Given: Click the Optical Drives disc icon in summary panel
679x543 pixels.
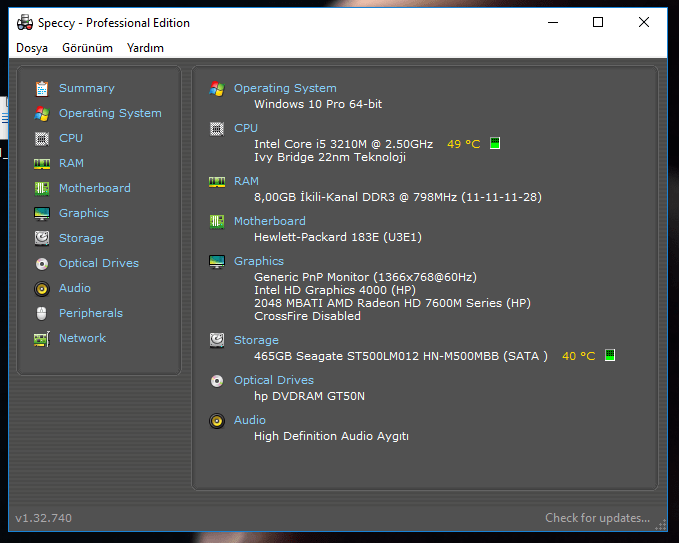Looking at the screenshot, I should tap(217, 381).
